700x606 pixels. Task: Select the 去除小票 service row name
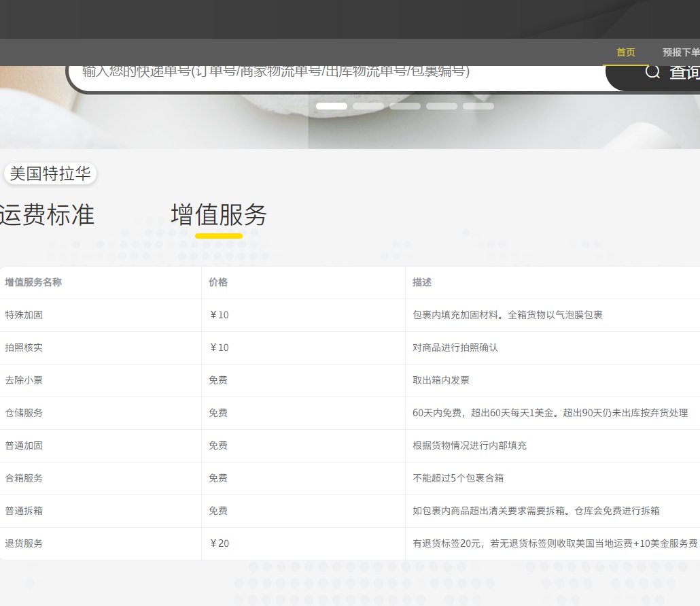pyautogui.click(x=24, y=380)
